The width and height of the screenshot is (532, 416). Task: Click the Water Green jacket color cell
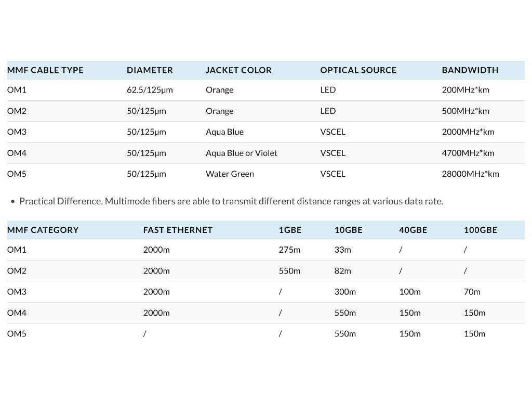click(x=230, y=174)
